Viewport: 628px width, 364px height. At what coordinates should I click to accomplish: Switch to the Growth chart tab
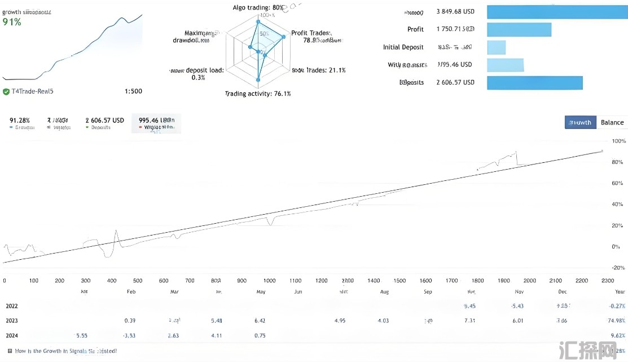pyautogui.click(x=580, y=122)
